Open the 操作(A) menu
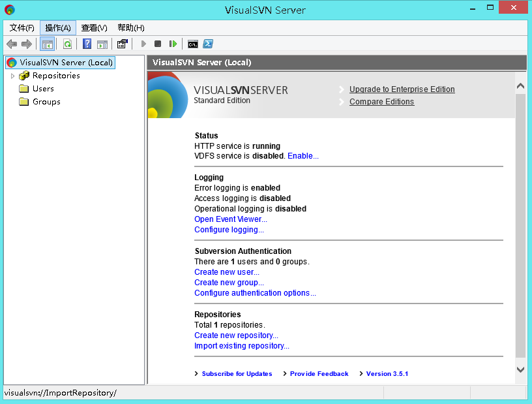This screenshot has height=404, width=532. pos(57,27)
